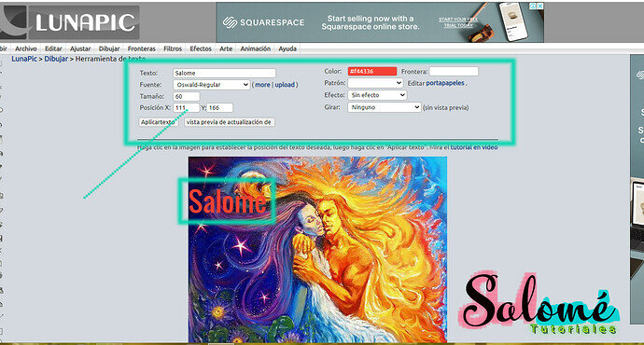Click the painting image to set text position
This screenshot has height=345, width=644.
317,249
